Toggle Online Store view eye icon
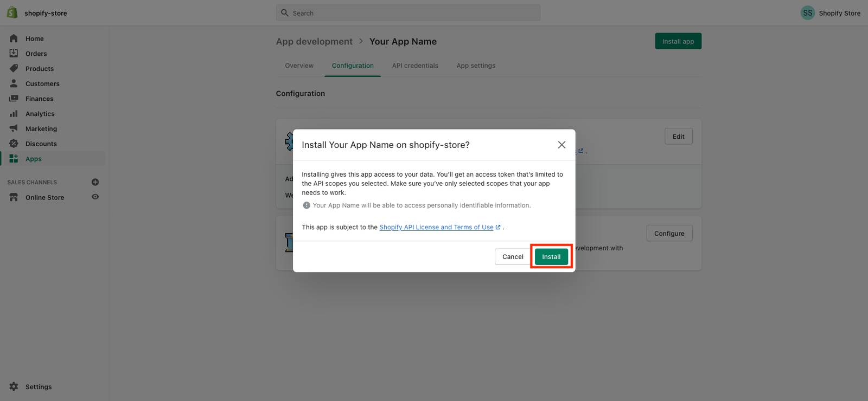868x401 pixels. [x=95, y=197]
